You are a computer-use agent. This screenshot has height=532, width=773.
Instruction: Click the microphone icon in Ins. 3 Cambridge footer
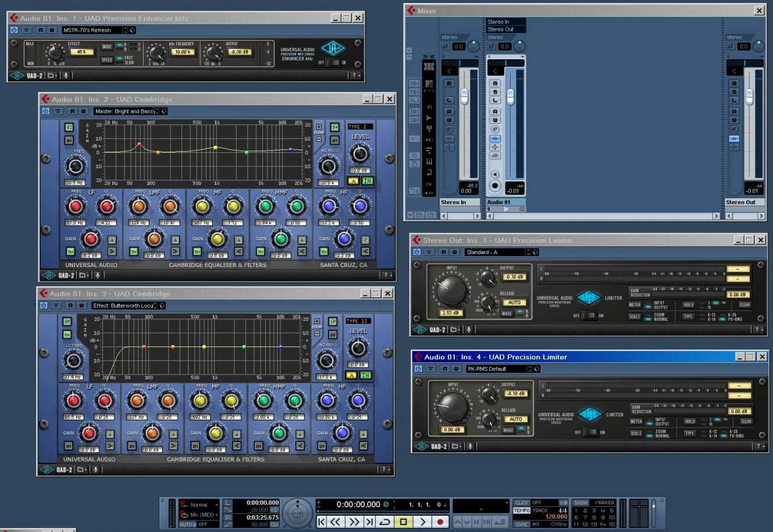pyautogui.click(x=96, y=469)
